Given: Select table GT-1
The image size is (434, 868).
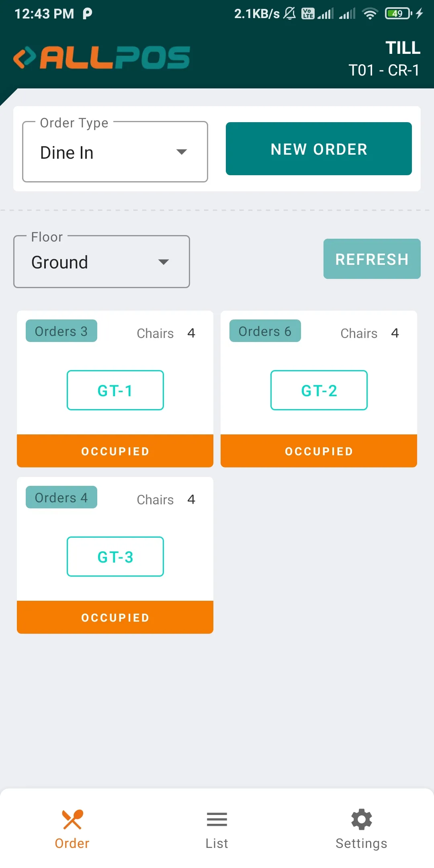Looking at the screenshot, I should [115, 390].
